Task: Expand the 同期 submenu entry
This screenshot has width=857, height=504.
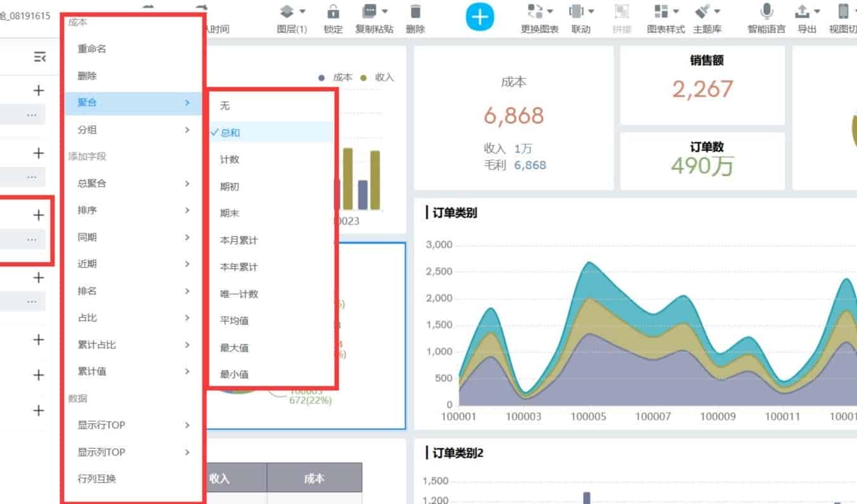Action: click(133, 237)
